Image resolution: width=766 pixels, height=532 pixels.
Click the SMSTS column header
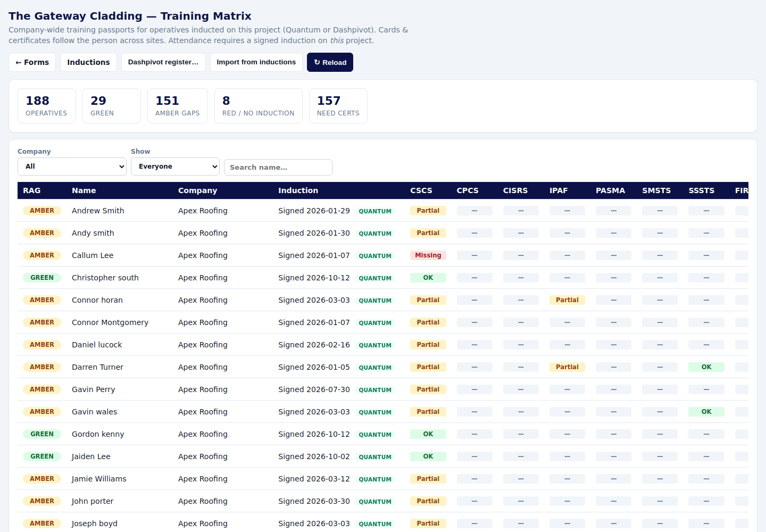(656, 190)
